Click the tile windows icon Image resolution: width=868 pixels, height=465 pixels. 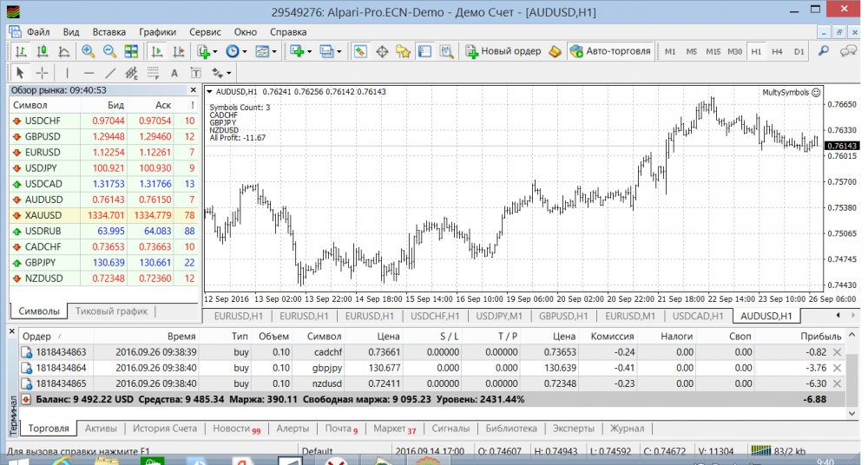(131, 51)
